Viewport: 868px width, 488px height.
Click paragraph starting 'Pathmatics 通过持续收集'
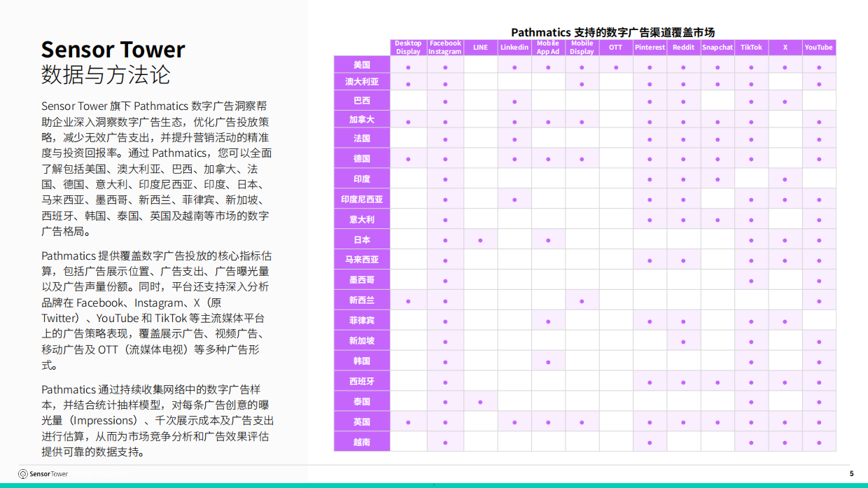(x=157, y=420)
